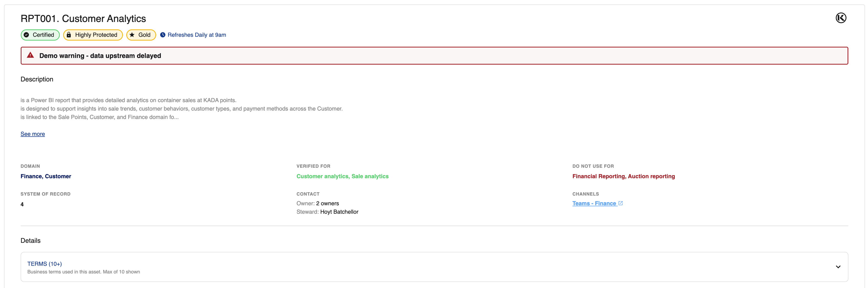The height and width of the screenshot is (288, 868).
Task: Click the DOMAIN label
Action: (x=30, y=166)
